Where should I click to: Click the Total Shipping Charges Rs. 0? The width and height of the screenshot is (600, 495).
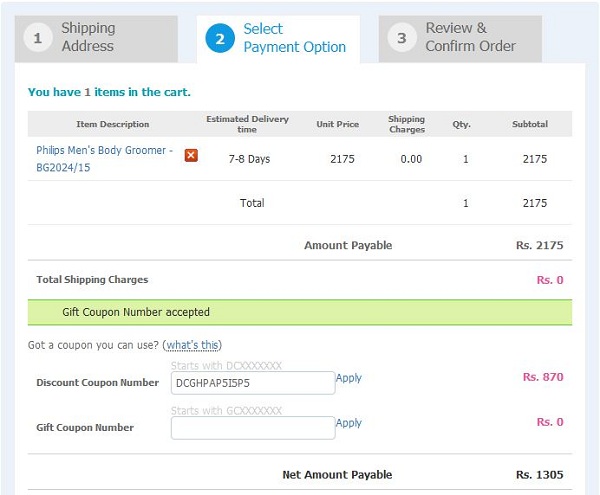550,280
